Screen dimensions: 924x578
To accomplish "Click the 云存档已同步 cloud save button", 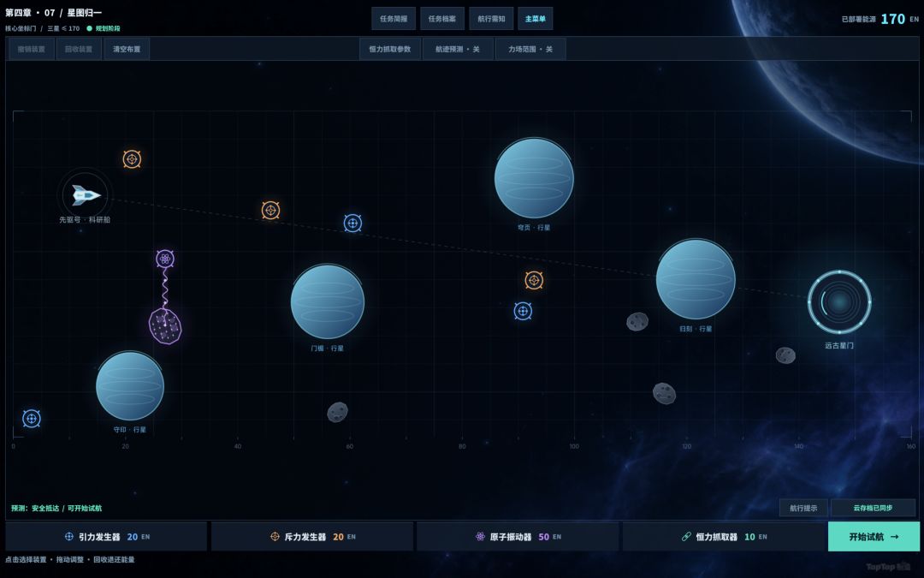I will coord(873,508).
